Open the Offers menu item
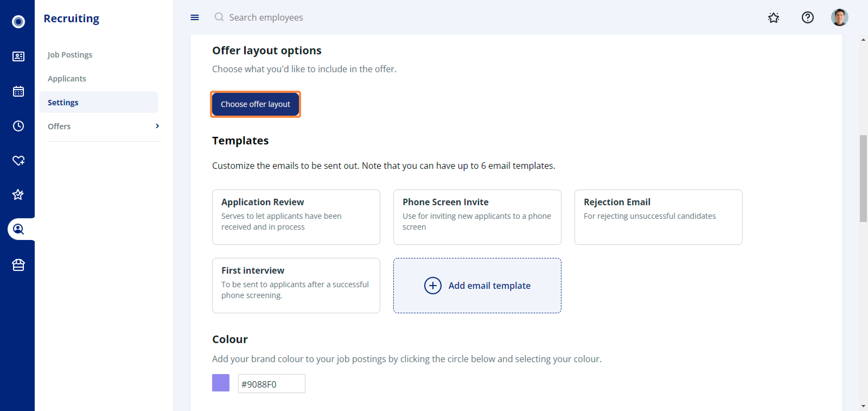The image size is (868, 411). tap(59, 126)
